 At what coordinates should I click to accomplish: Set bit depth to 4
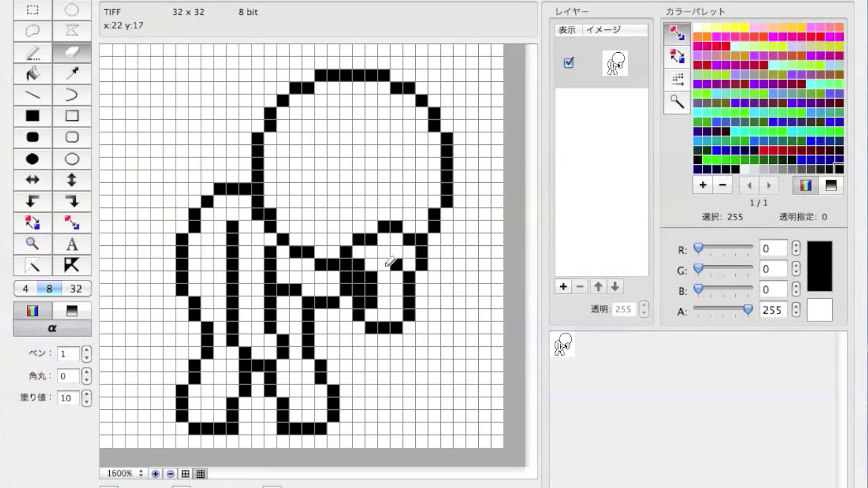26,289
